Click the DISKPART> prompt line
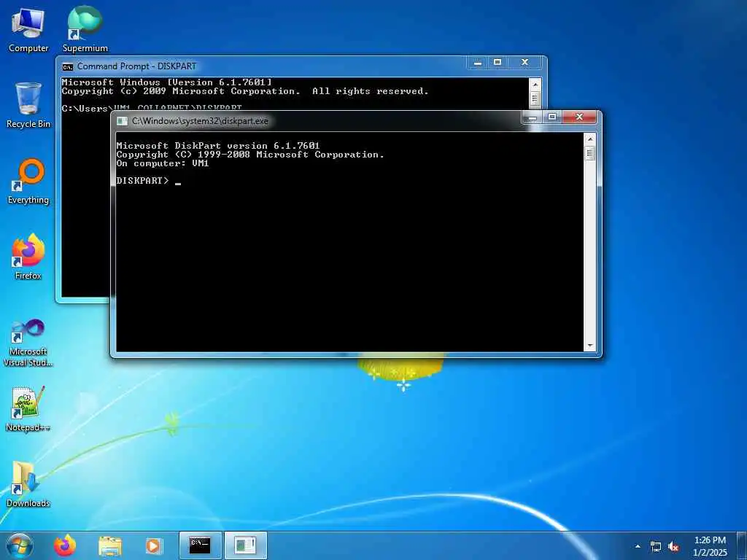The image size is (747, 560). point(149,181)
